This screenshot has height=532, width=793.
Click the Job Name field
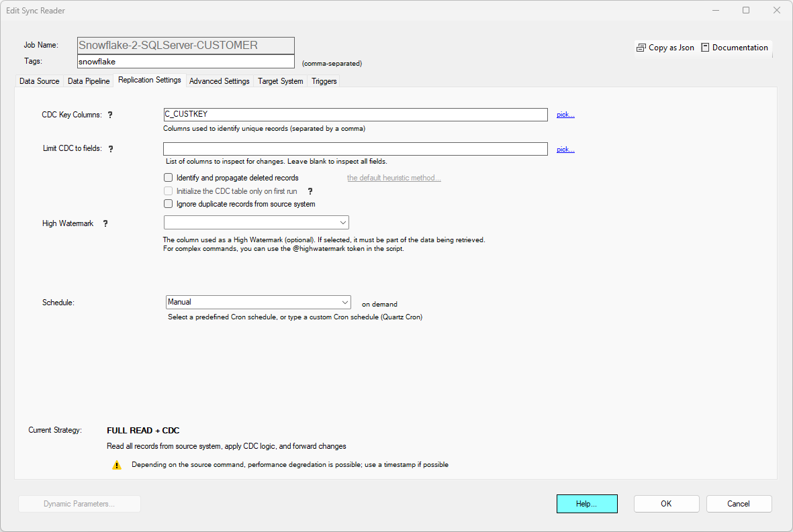point(185,46)
